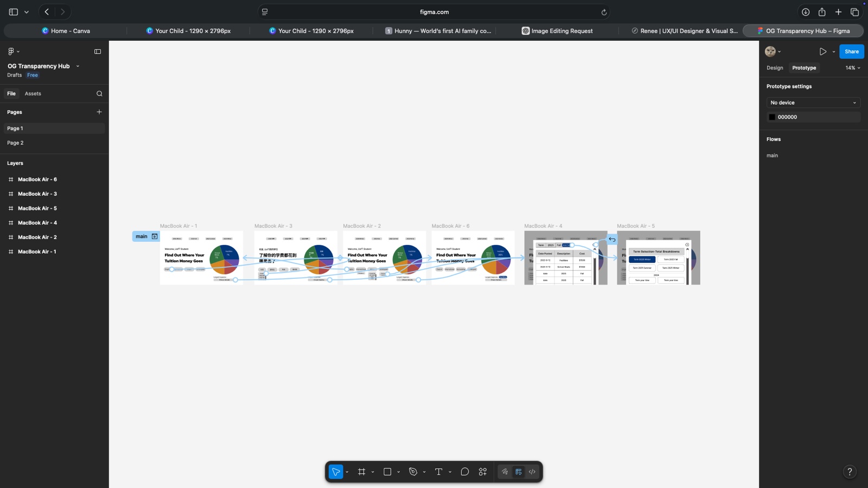Viewport: 868px width, 488px height.
Task: Open a new browser tab
Action: point(838,12)
